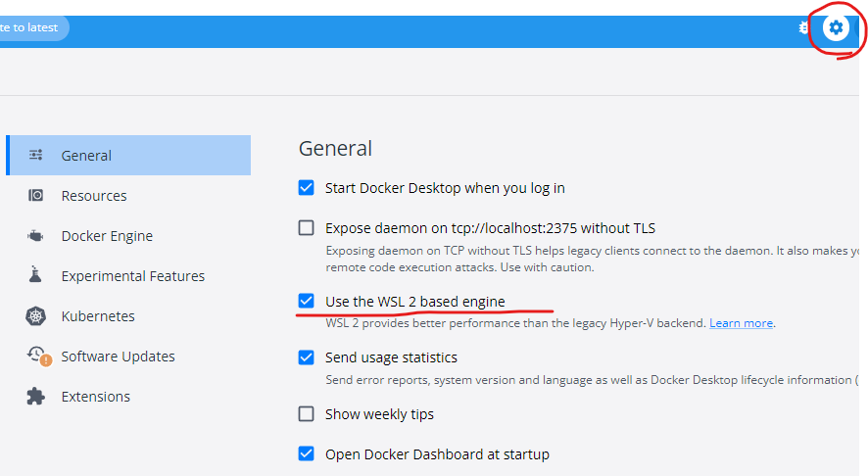Enable Expose daemon on tcp://localhost:2375 checkbox
Image resolution: width=868 pixels, height=476 pixels.
point(306,228)
